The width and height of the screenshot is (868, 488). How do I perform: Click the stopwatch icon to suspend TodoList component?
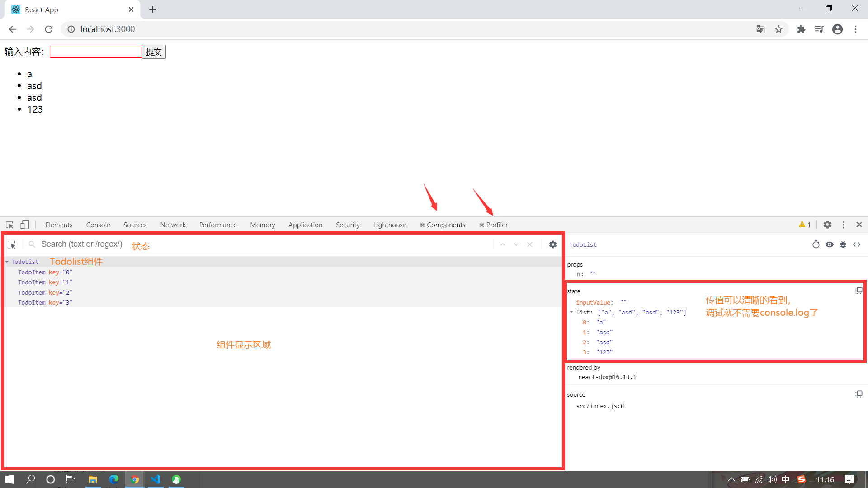[816, 244]
